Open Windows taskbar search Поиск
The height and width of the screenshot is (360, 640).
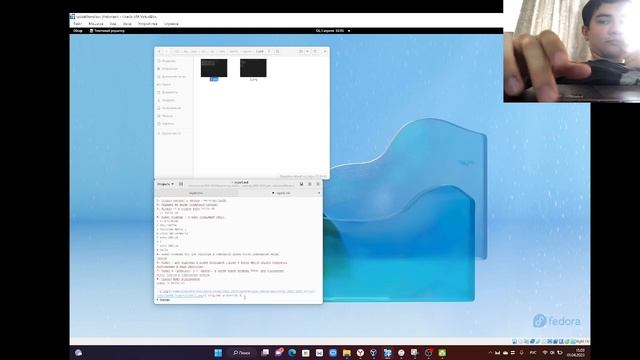(x=242, y=353)
